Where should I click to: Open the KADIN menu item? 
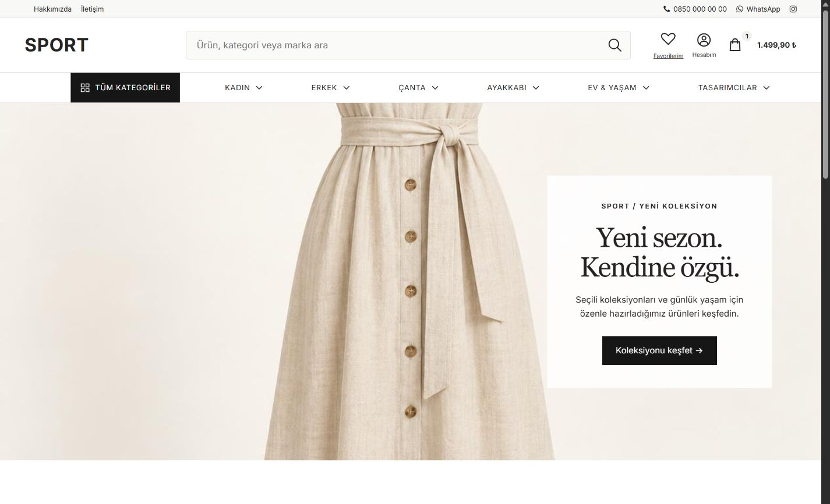pyautogui.click(x=238, y=88)
